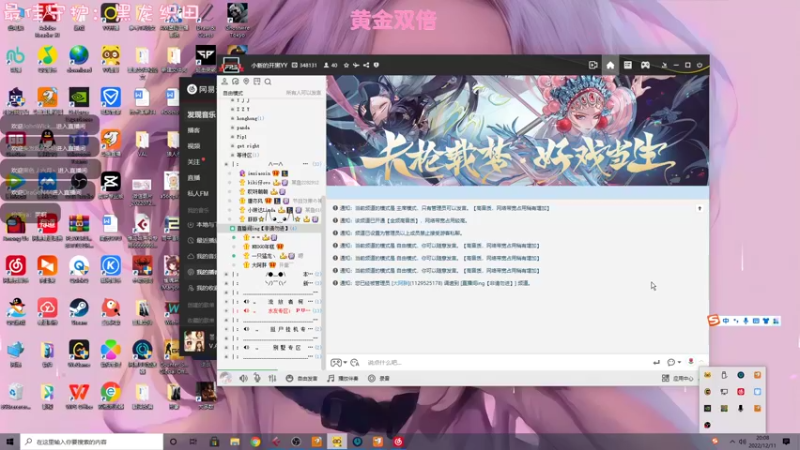Open the gamepad sticker menu beside chat input
800x450 pixels.
pos(338,362)
